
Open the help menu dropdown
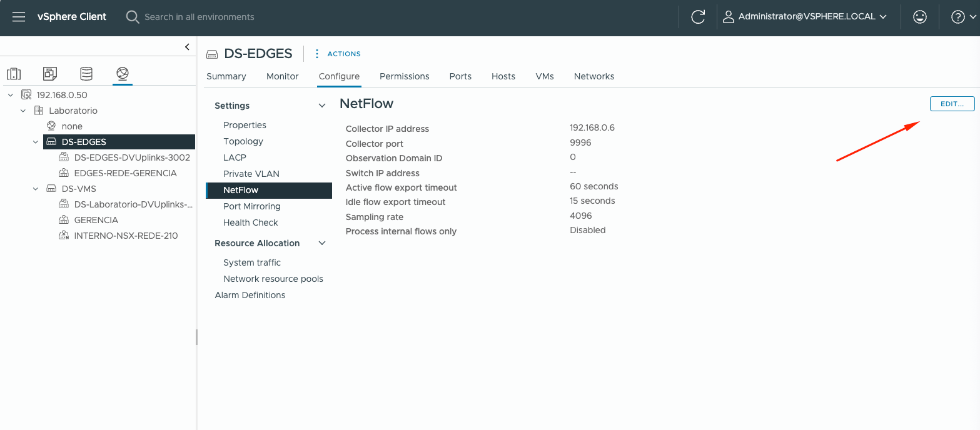(x=961, y=17)
